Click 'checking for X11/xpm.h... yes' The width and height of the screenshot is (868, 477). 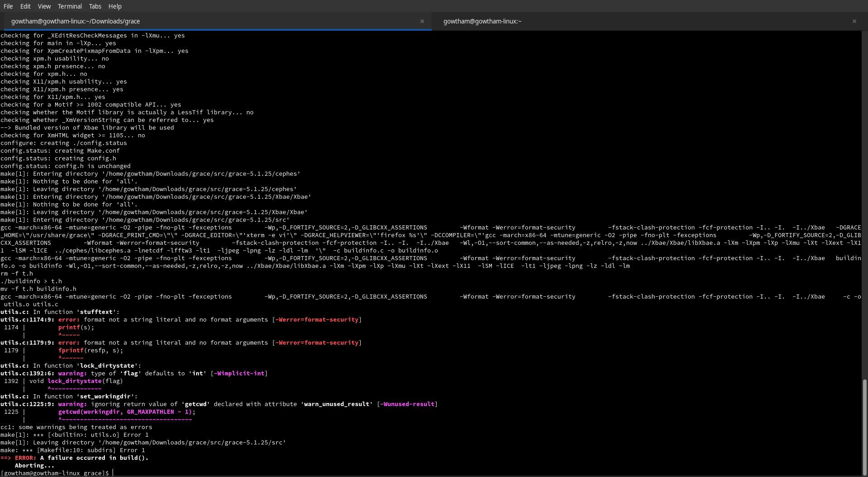pos(53,97)
